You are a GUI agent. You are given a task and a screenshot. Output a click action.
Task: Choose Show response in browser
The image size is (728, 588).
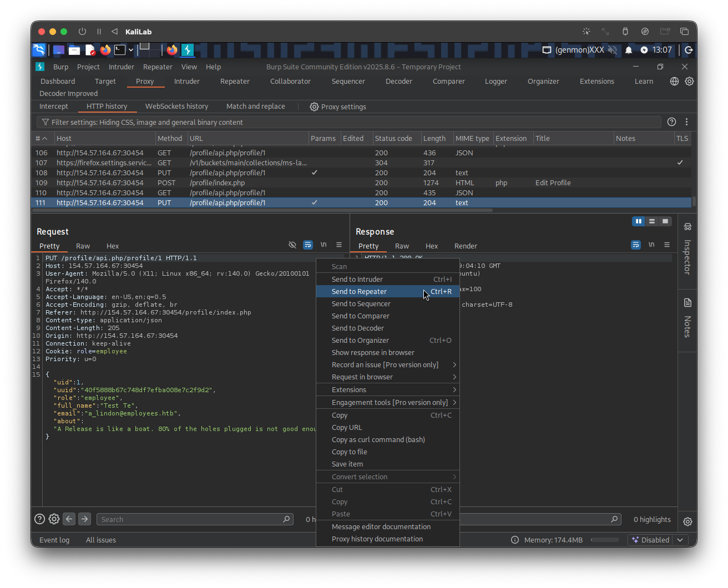388,352
